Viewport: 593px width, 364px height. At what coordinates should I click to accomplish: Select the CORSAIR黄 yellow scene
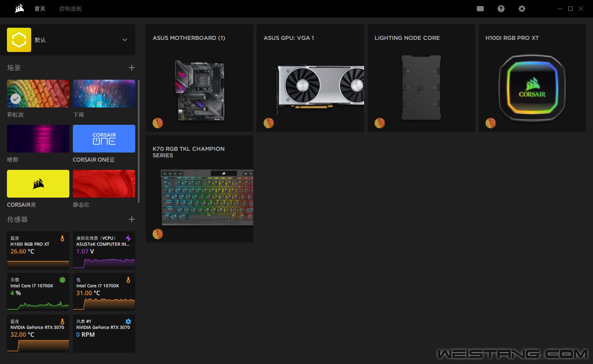[38, 184]
